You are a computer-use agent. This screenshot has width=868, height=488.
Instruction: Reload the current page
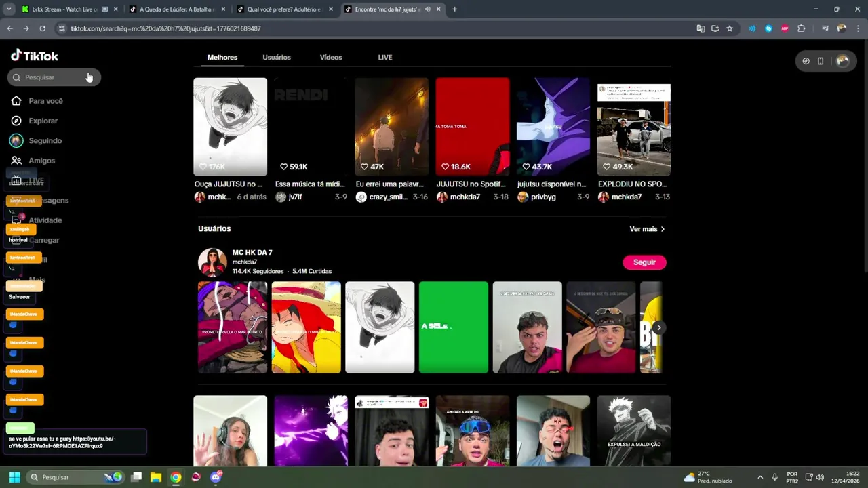click(42, 28)
